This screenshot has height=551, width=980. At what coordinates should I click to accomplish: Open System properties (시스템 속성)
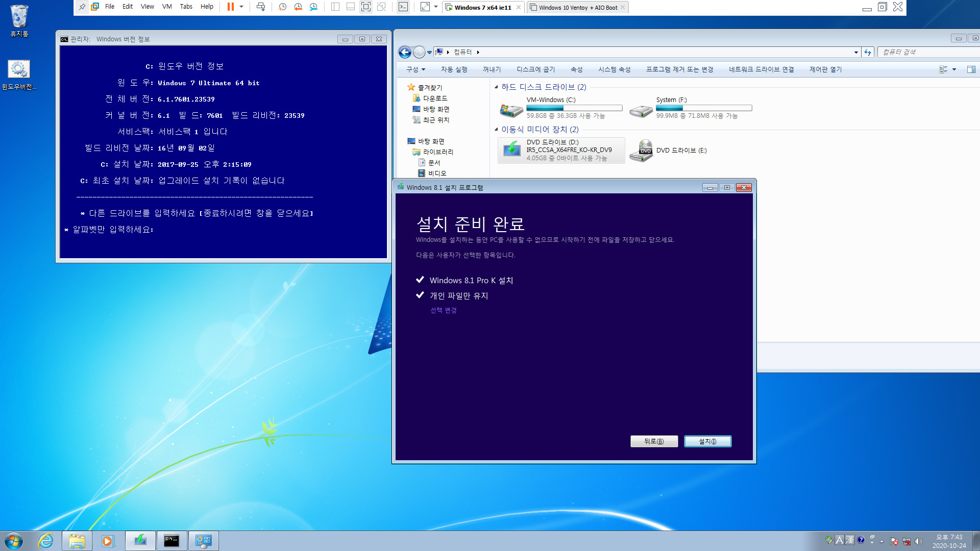(x=614, y=69)
